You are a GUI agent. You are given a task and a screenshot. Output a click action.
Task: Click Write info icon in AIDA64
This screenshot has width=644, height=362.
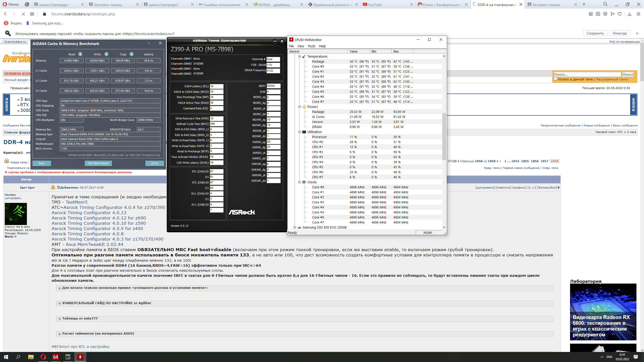coord(106,54)
